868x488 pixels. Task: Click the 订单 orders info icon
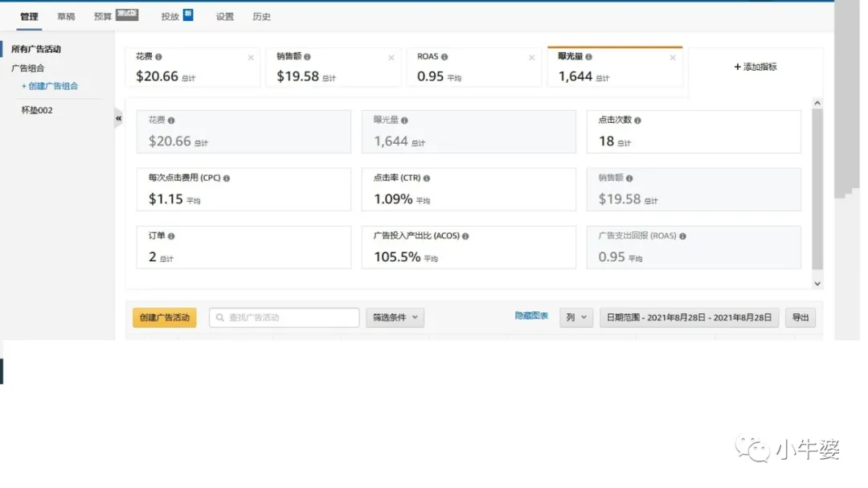click(170, 236)
